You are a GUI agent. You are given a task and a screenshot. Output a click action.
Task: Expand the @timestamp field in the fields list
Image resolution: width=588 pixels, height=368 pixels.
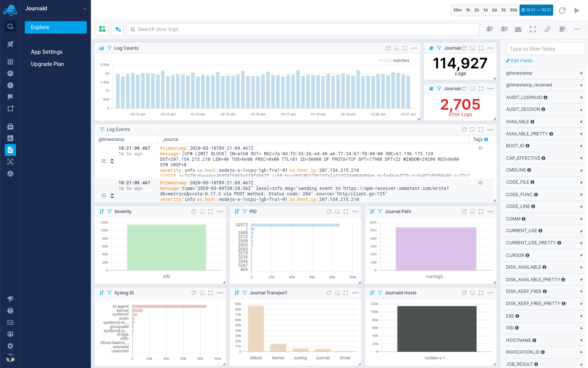point(581,73)
